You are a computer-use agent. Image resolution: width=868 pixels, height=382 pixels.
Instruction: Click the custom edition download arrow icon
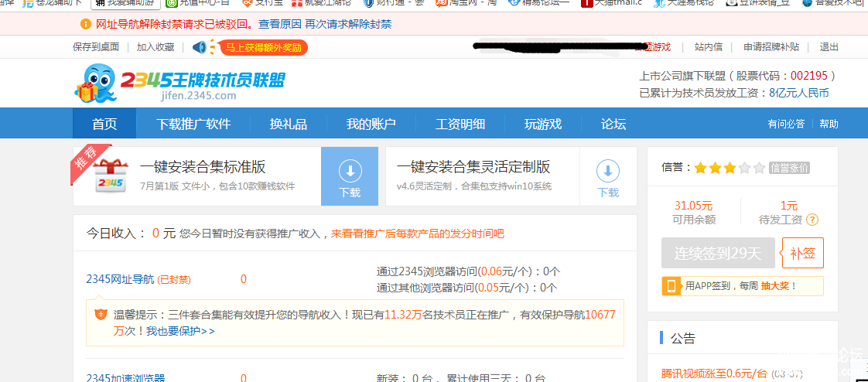(608, 171)
